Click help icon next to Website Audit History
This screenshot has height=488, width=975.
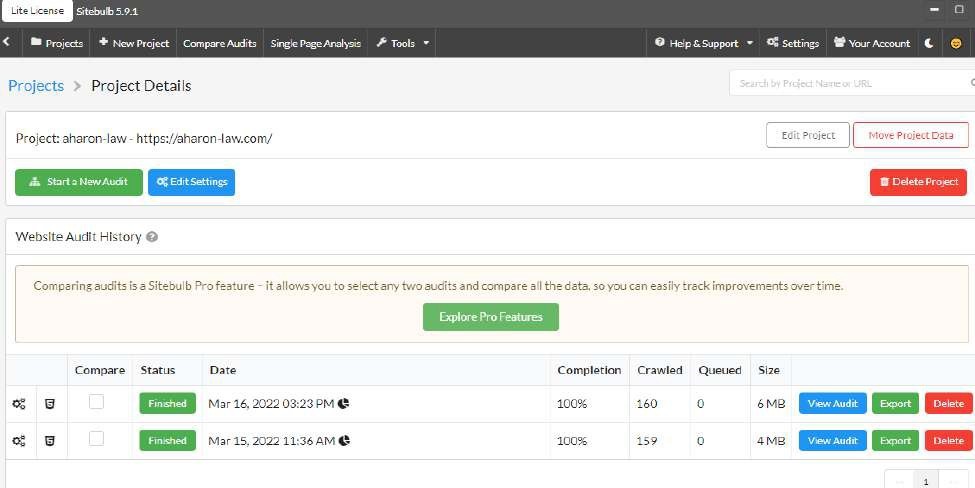pyautogui.click(x=152, y=237)
